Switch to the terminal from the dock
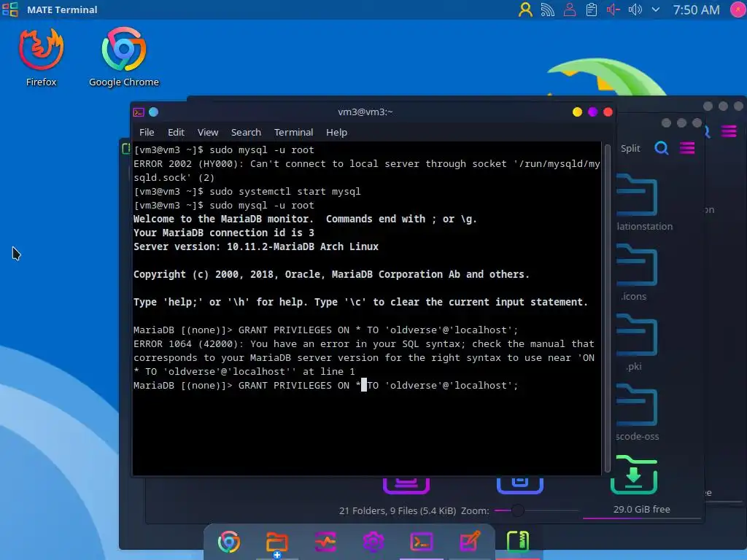 pos(421,542)
